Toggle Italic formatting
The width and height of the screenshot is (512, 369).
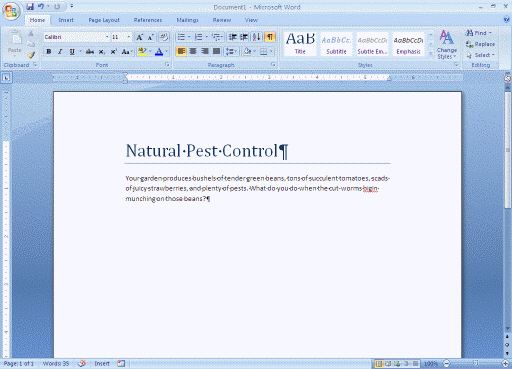[60, 52]
